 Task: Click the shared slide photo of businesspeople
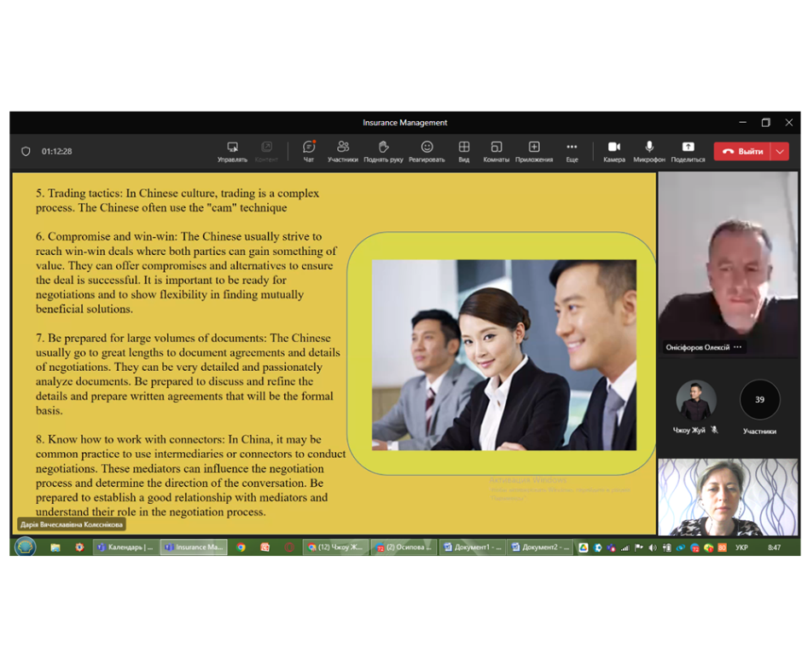coord(503,355)
